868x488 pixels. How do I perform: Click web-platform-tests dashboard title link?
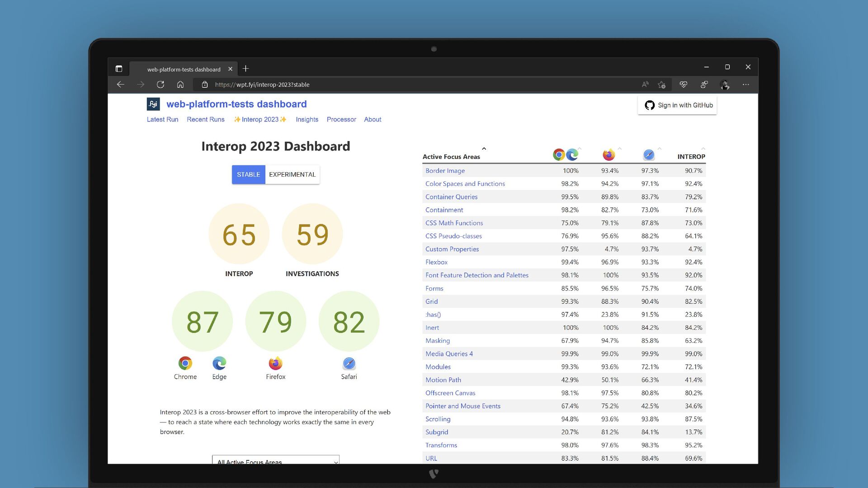[236, 104]
